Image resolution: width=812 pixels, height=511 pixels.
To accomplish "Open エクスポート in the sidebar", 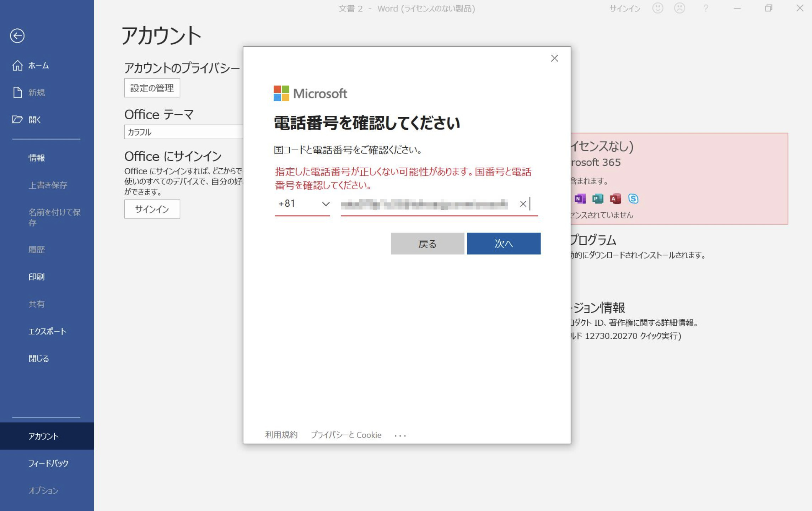I will pyautogui.click(x=47, y=331).
